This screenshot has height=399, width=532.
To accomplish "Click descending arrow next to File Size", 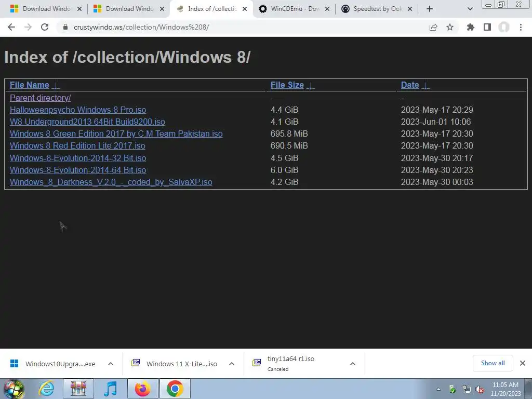I will click(x=311, y=86).
